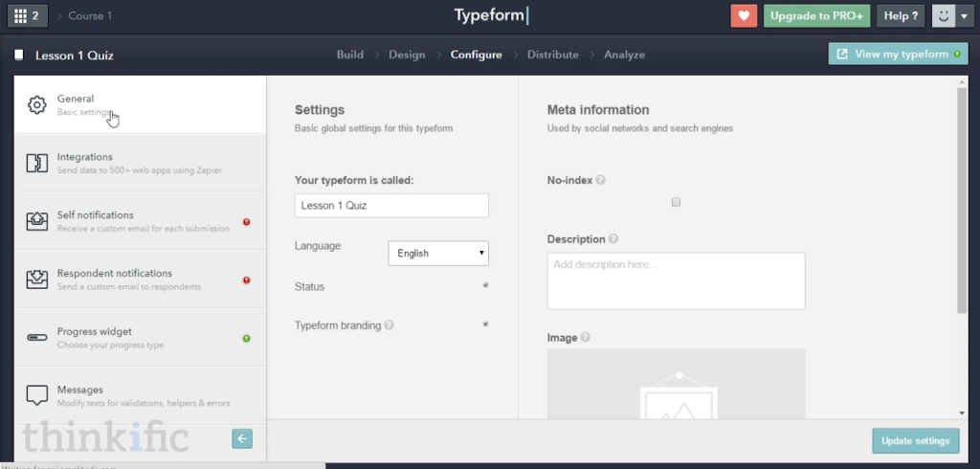The width and height of the screenshot is (980, 469).
Task: Open the Help ? button
Action: click(901, 16)
